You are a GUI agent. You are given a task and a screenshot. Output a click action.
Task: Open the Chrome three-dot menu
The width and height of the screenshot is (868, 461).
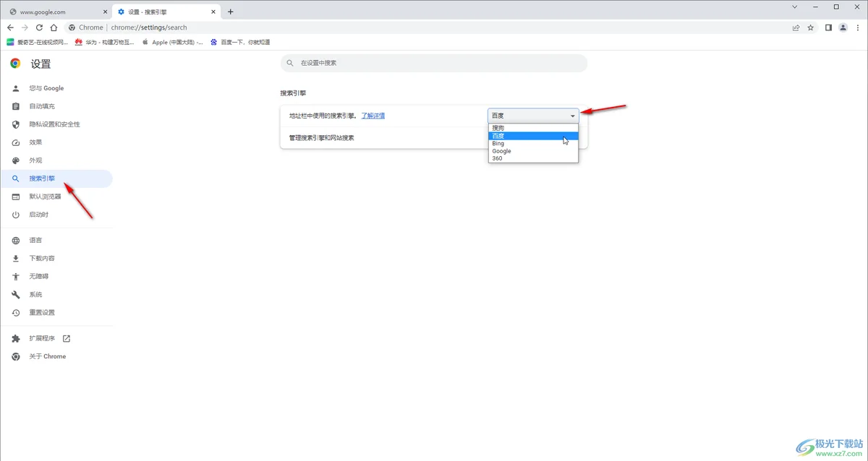pos(858,27)
